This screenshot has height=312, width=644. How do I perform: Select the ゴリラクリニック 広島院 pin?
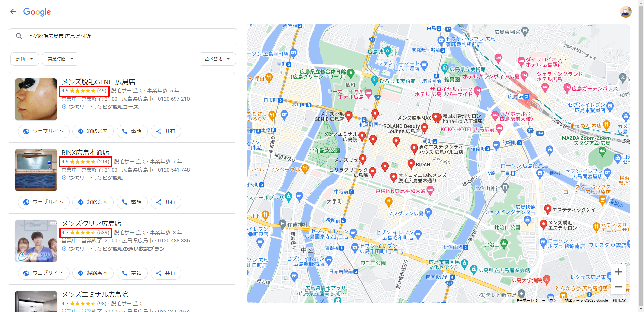tap(372, 172)
